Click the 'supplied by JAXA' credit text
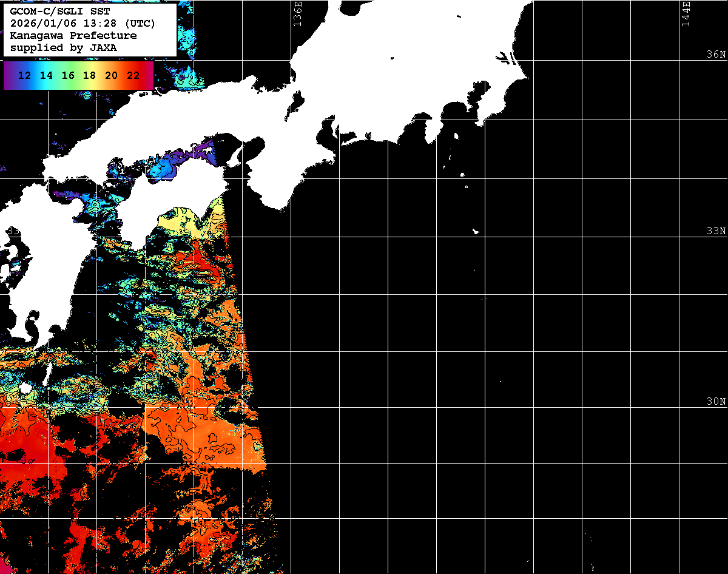 pos(64,47)
